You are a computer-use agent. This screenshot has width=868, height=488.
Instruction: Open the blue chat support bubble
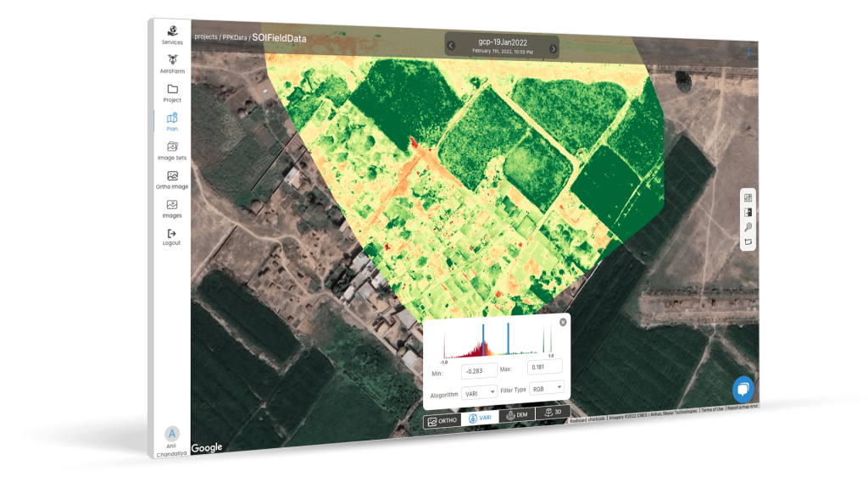coord(743,388)
